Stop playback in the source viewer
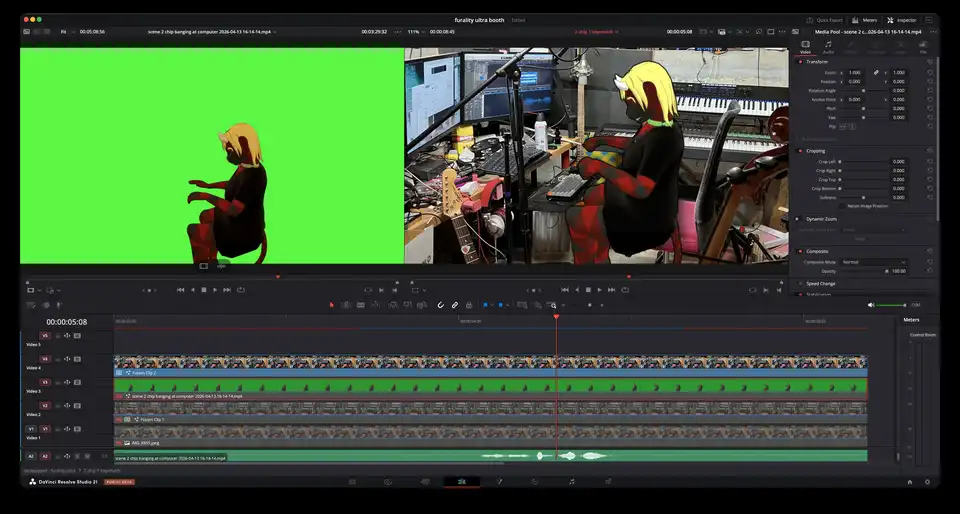This screenshot has height=514, width=960. tap(204, 290)
